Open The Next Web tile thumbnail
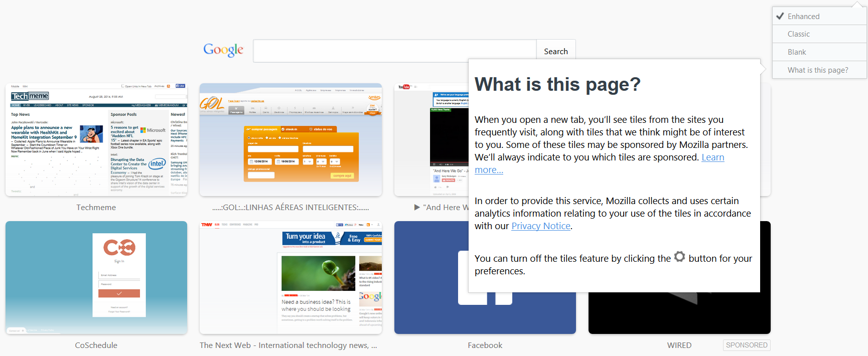The height and width of the screenshot is (356, 868). tap(291, 277)
